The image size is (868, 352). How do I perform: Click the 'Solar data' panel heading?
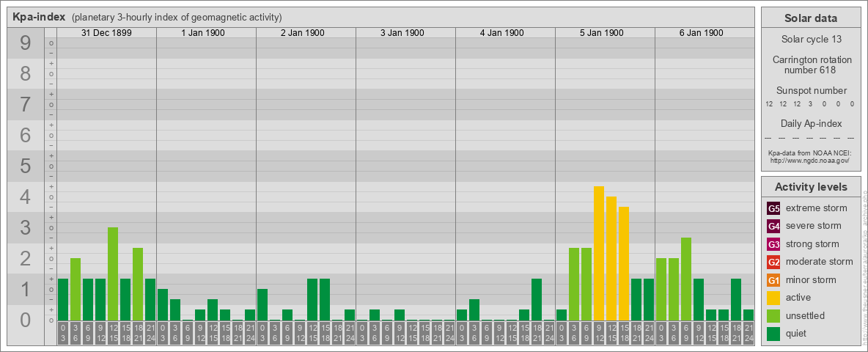(811, 18)
